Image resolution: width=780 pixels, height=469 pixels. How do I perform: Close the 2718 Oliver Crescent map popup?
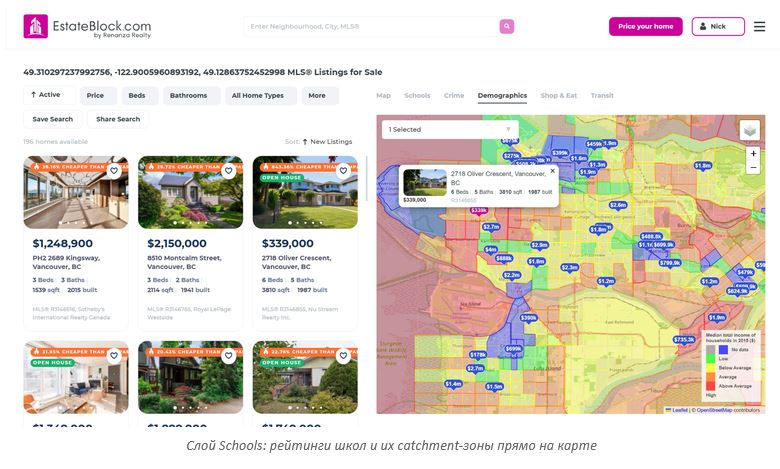click(552, 171)
